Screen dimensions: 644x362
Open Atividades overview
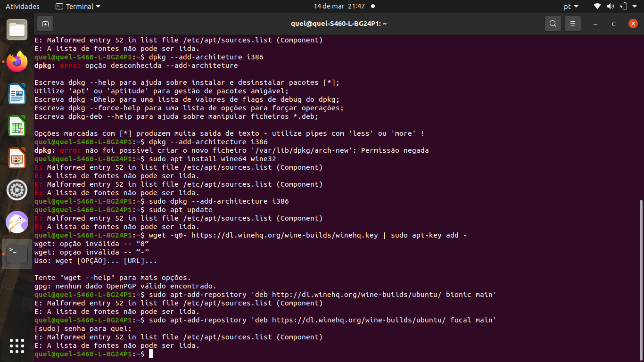23,7
